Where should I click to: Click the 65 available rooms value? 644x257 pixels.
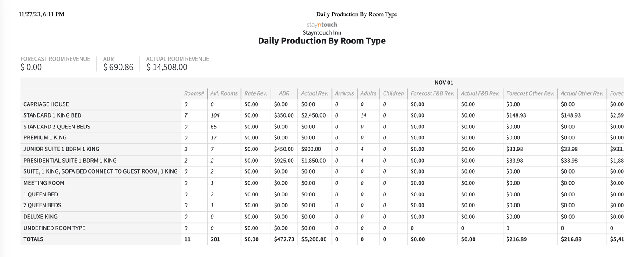(213, 127)
